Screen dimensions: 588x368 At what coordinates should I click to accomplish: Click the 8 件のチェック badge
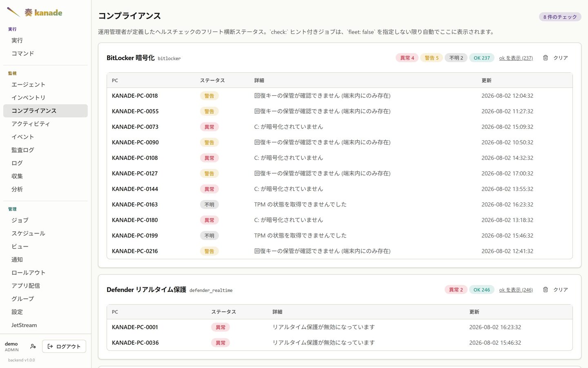[x=560, y=17]
